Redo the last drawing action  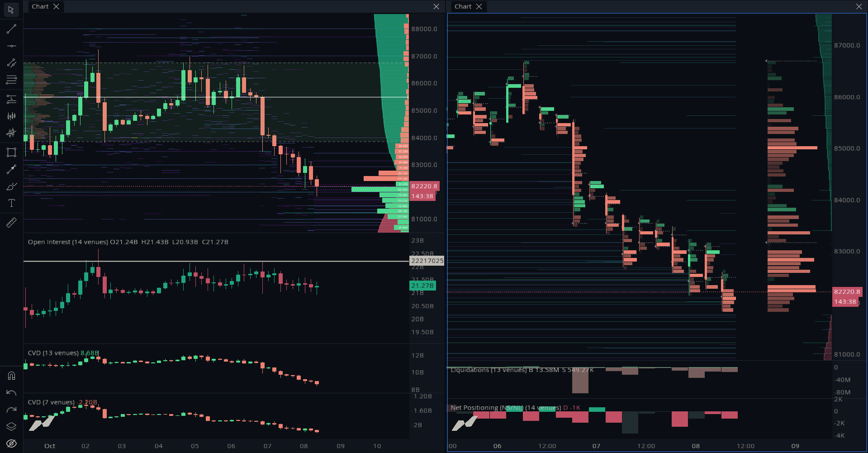click(x=11, y=410)
